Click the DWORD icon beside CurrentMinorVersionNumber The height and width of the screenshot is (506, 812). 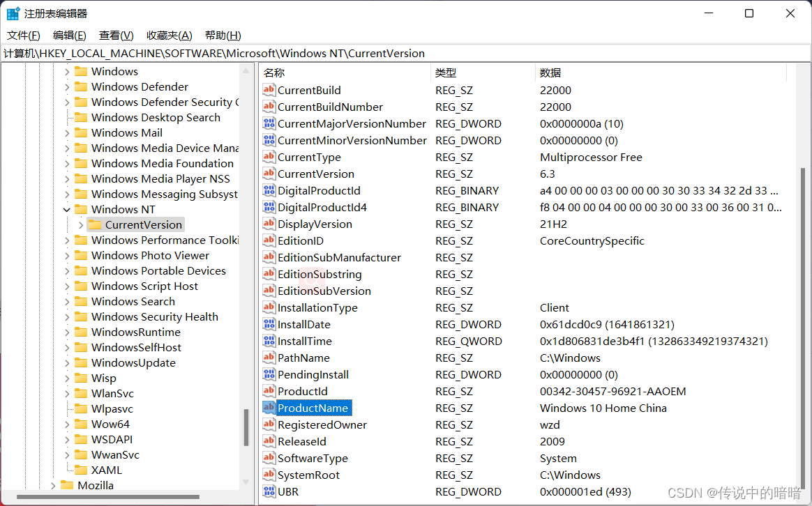[269, 140]
